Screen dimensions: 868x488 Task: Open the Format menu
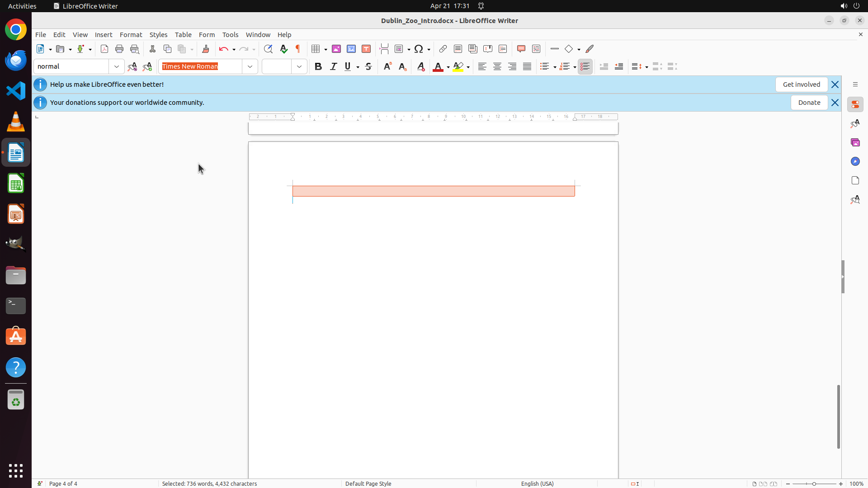(131, 35)
